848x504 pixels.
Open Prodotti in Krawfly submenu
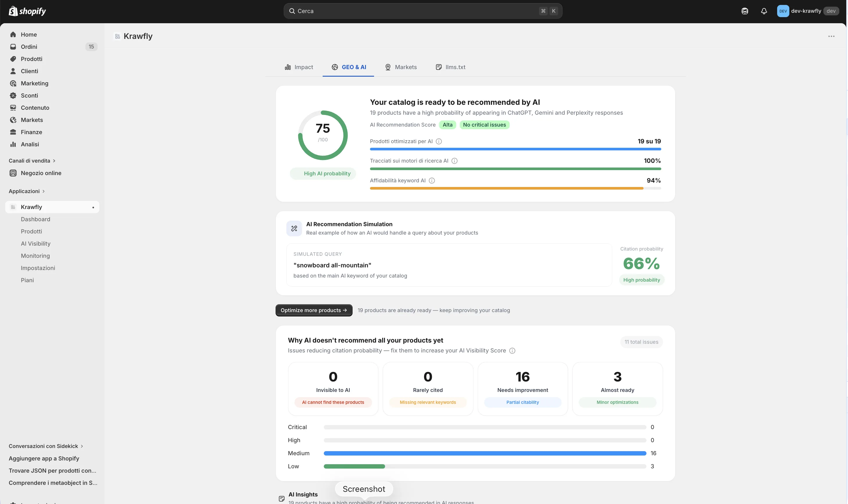(31, 232)
